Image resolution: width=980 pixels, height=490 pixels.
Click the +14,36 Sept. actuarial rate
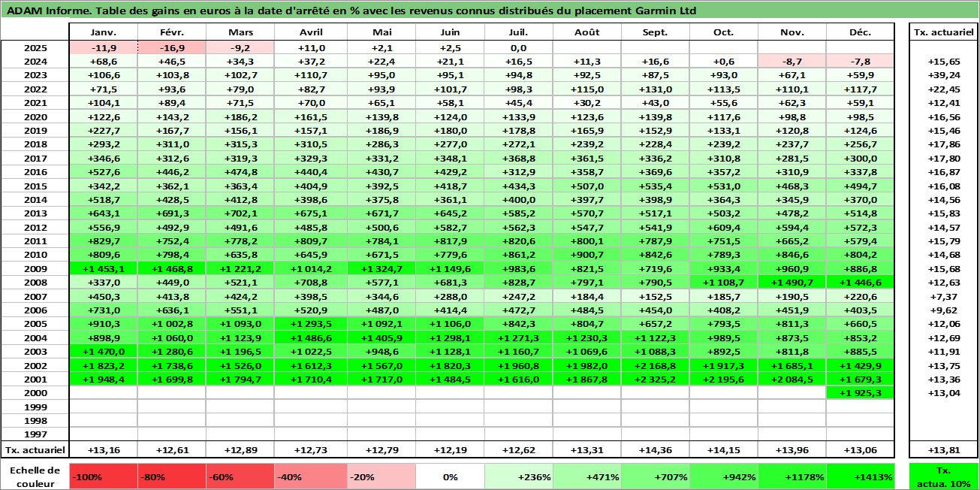(656, 449)
